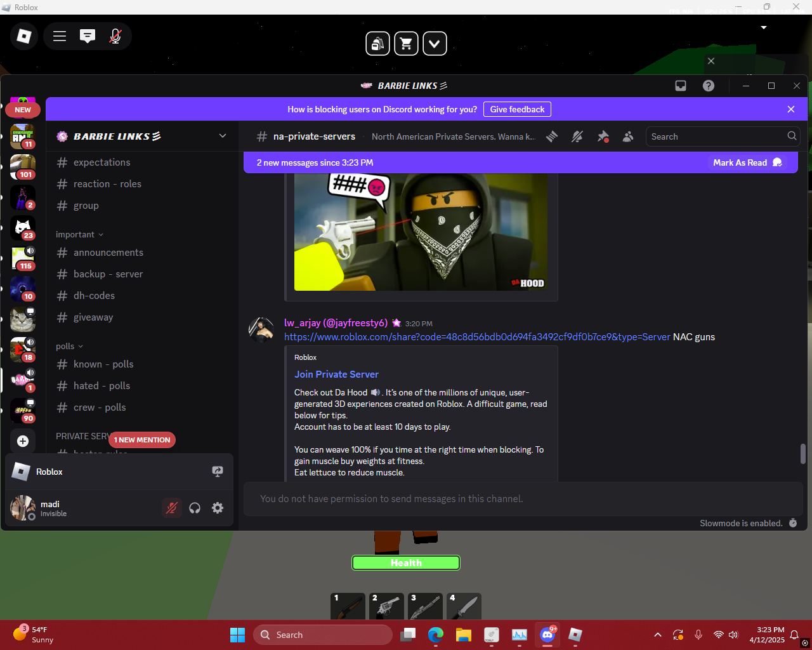Open the Roblox shopping cart shop
Screen dimensions: 812x650
[x=406, y=44]
